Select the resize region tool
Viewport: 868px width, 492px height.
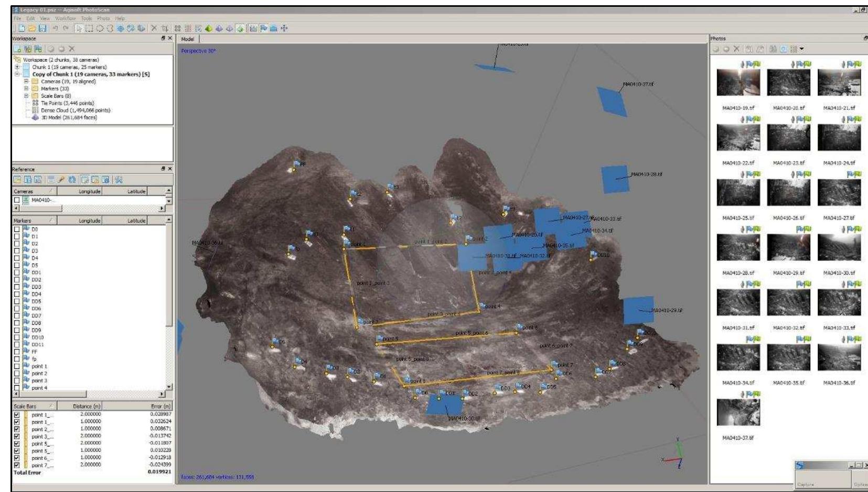(x=165, y=28)
